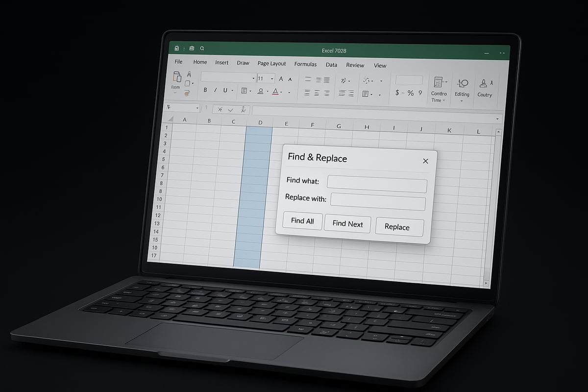Click the Editing group icon
This screenshot has width=588, height=392.
coord(462,84)
